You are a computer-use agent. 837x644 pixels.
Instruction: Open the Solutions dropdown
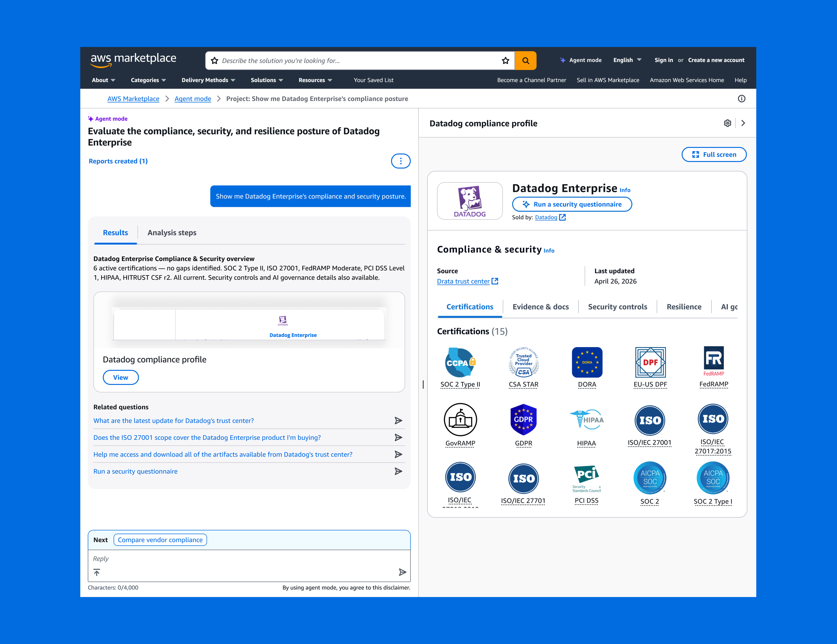pyautogui.click(x=267, y=80)
